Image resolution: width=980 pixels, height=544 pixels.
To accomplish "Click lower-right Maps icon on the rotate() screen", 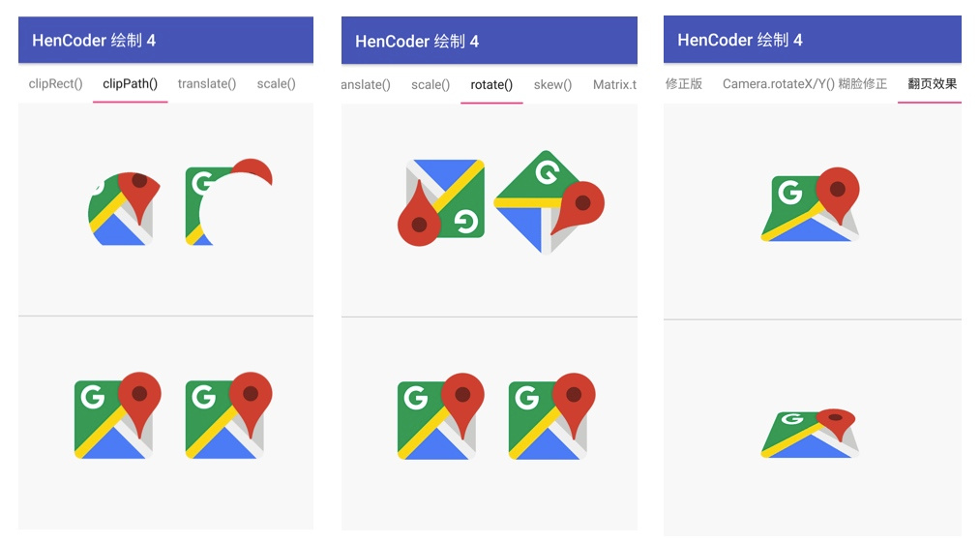I will tap(551, 416).
